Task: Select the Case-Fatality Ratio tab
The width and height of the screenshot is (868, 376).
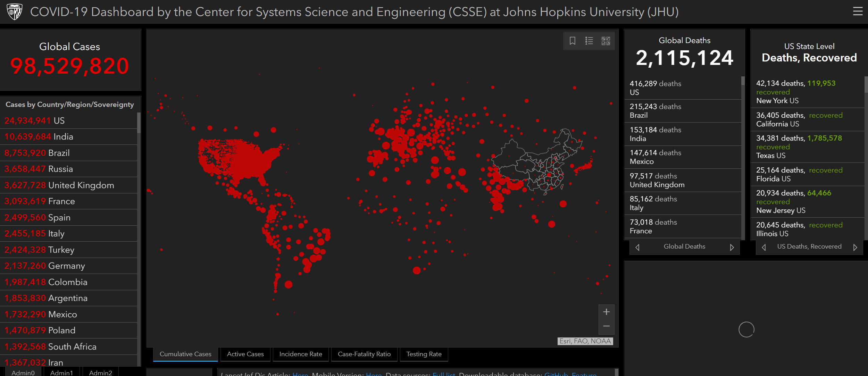Action: point(364,354)
